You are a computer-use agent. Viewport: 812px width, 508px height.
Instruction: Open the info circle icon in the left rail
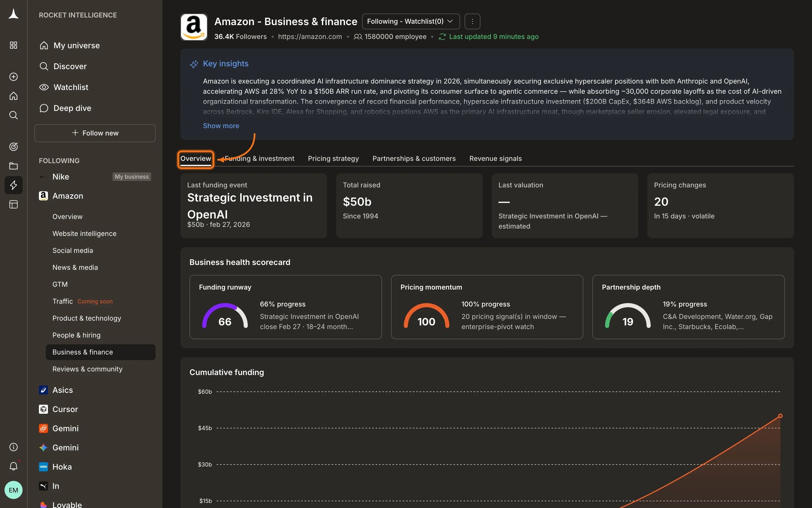click(14, 447)
